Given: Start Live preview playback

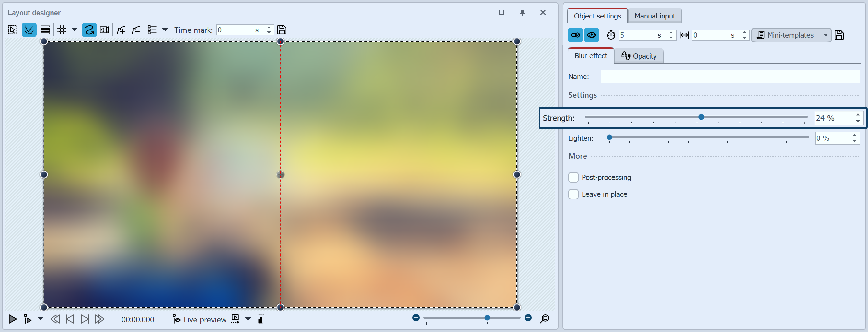Looking at the screenshot, I should 199,319.
